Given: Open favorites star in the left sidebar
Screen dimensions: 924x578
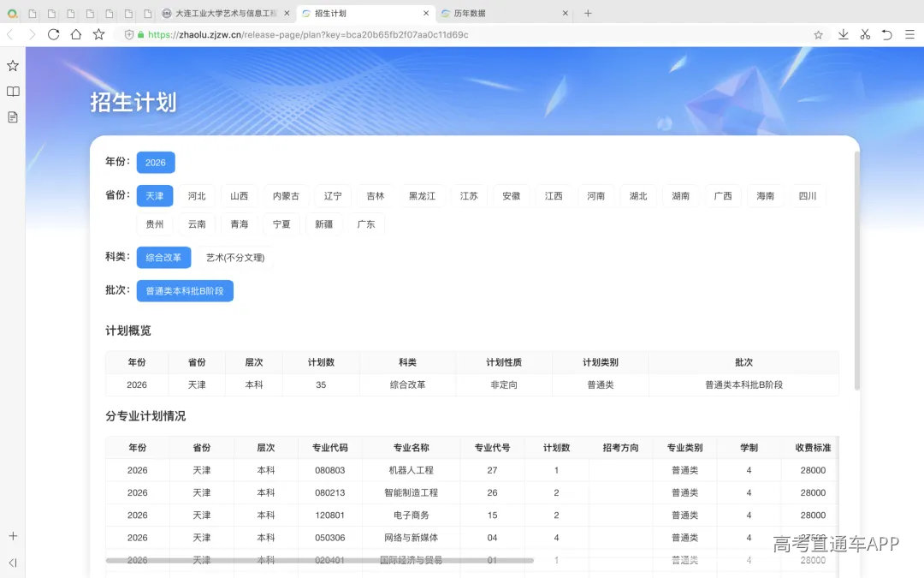Looking at the screenshot, I should (13, 65).
